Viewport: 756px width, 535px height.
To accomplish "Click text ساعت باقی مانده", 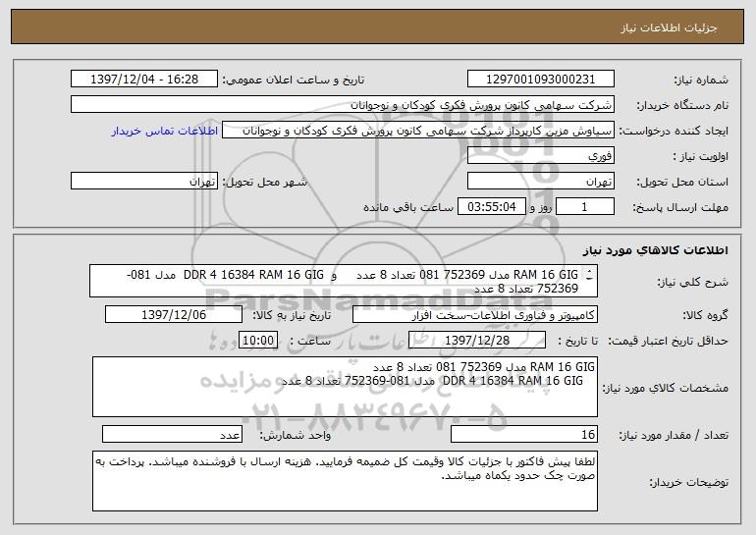I will coord(407,207).
